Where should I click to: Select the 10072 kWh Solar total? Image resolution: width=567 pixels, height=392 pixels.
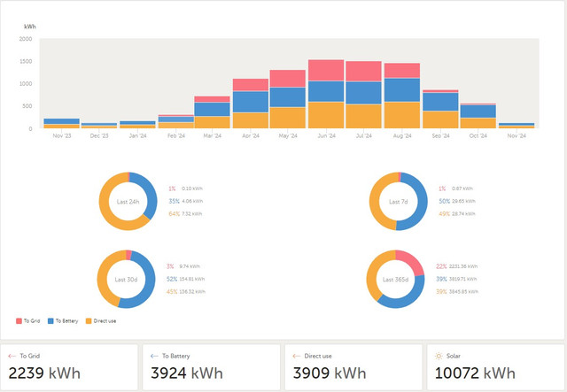475,373
